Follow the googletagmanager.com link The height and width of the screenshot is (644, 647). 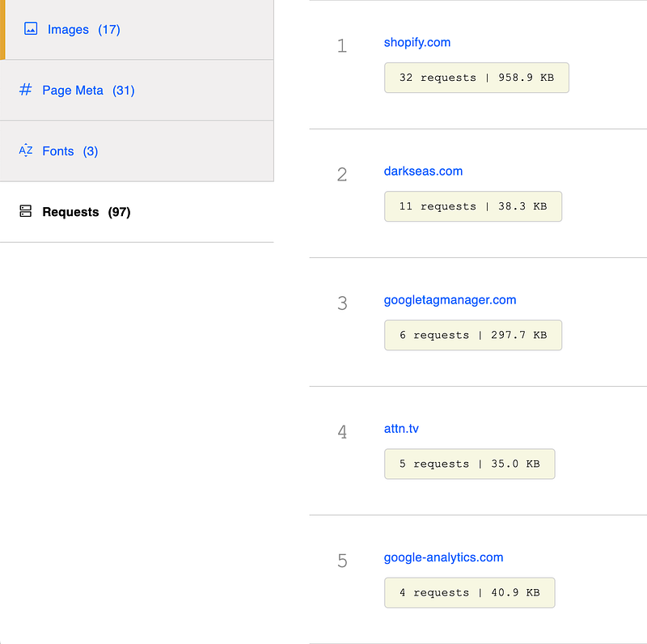[450, 299]
